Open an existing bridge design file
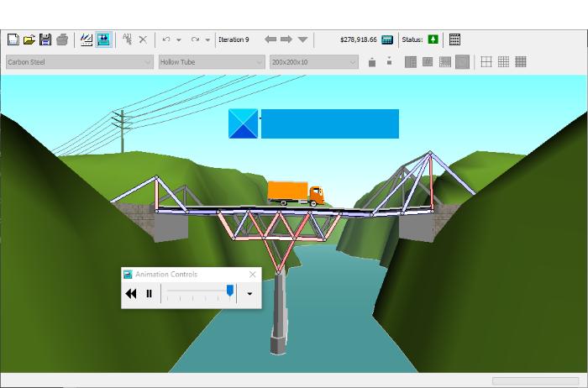 (29, 39)
